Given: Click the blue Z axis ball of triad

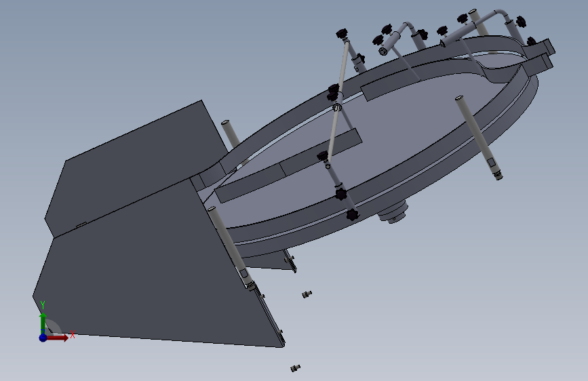Looking at the screenshot, I should tap(43, 338).
